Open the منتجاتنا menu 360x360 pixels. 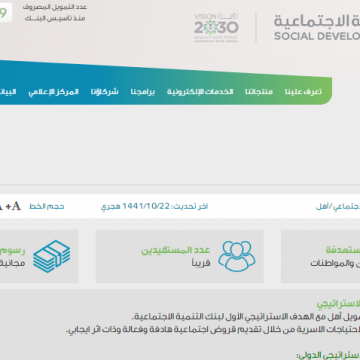pos(259,92)
